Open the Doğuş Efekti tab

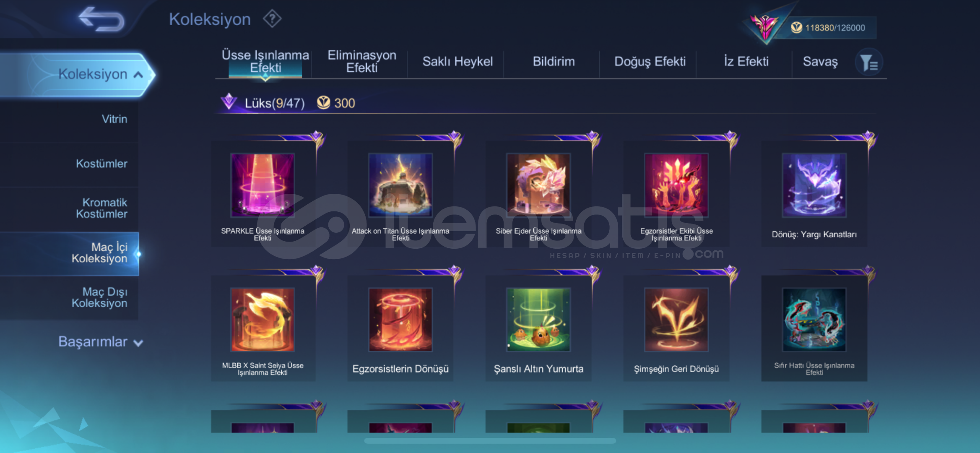coord(650,62)
